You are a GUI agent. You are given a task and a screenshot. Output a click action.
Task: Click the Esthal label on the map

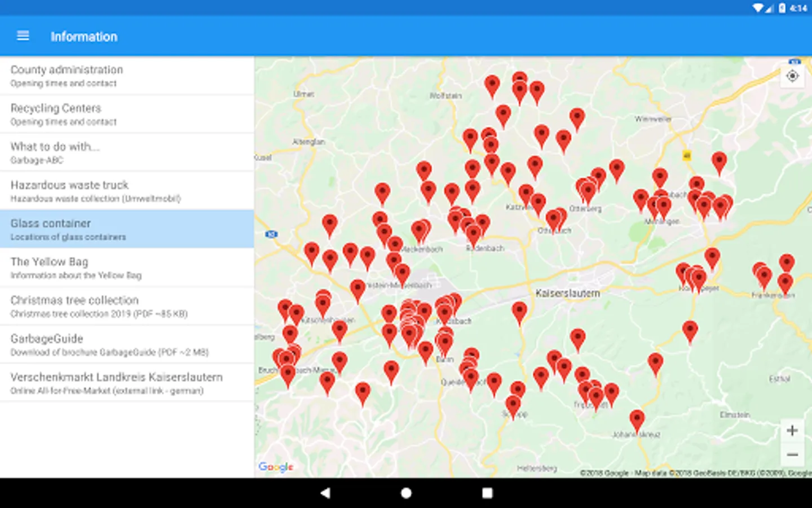pyautogui.click(x=779, y=379)
